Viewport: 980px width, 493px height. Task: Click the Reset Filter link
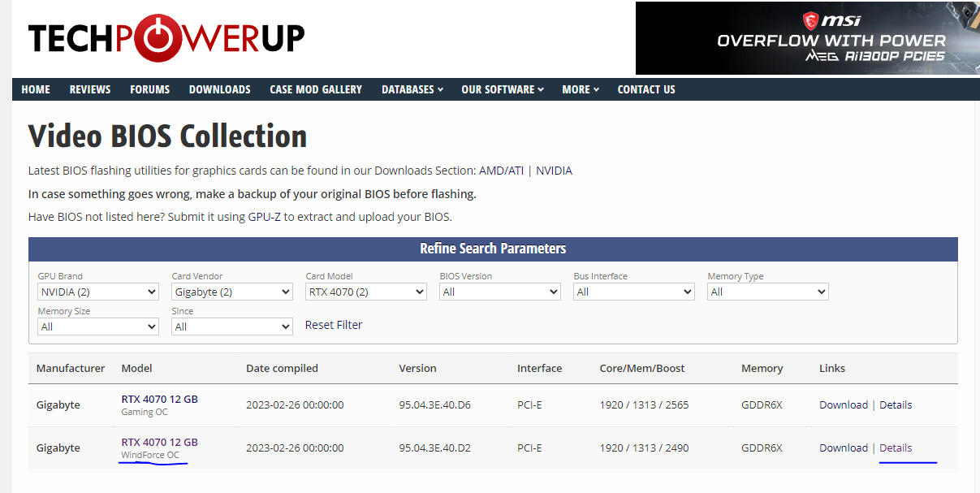pos(334,325)
